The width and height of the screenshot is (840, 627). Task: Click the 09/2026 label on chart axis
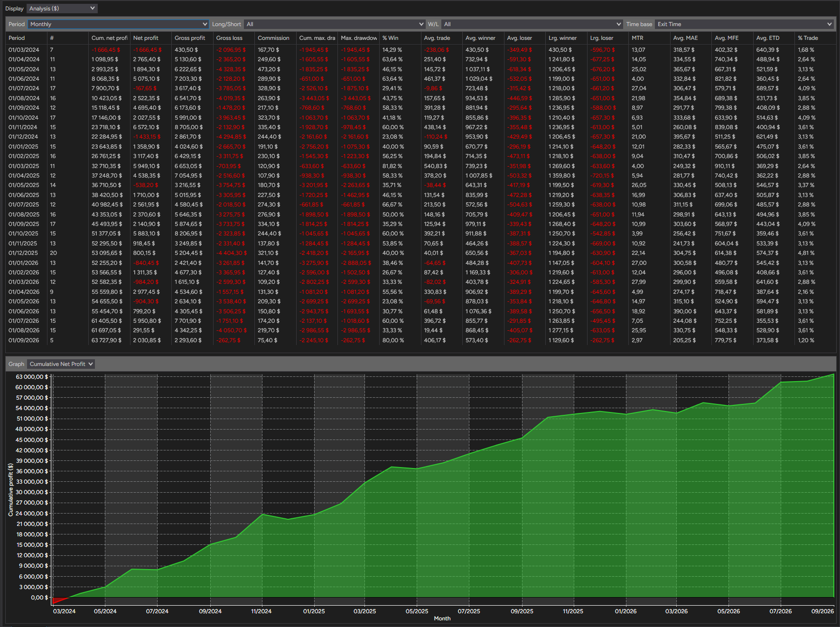click(822, 611)
